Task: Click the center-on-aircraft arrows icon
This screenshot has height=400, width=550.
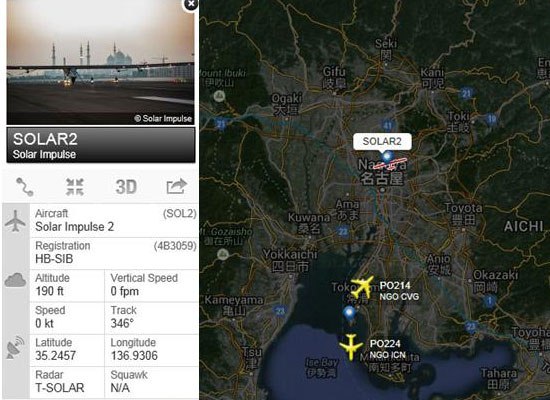Action: [x=75, y=187]
